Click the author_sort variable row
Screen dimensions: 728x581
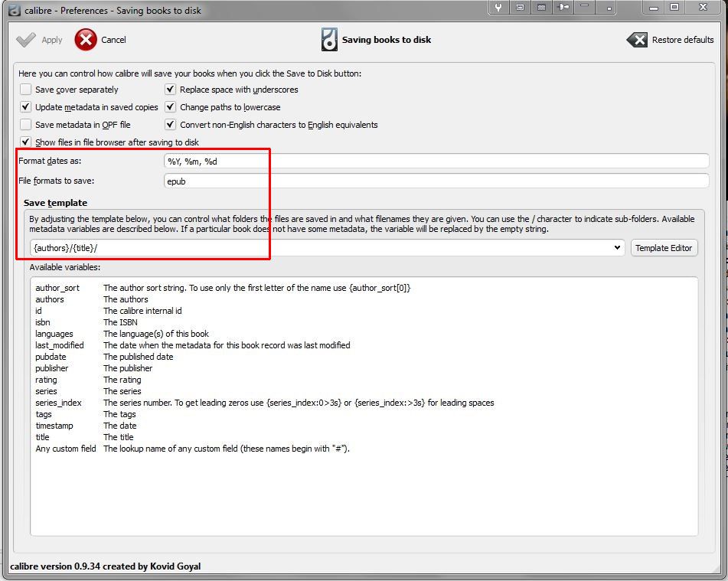pyautogui.click(x=223, y=288)
